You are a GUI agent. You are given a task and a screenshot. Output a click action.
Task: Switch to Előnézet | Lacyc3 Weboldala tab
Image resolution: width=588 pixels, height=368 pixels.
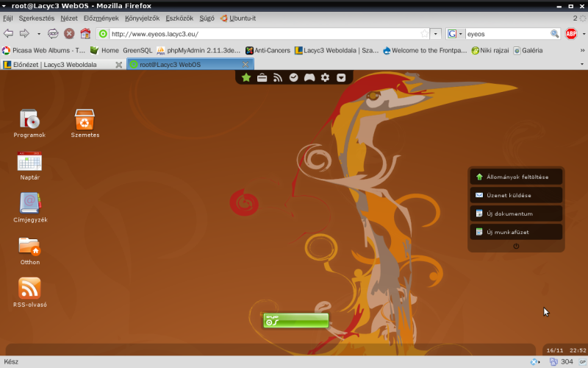63,65
